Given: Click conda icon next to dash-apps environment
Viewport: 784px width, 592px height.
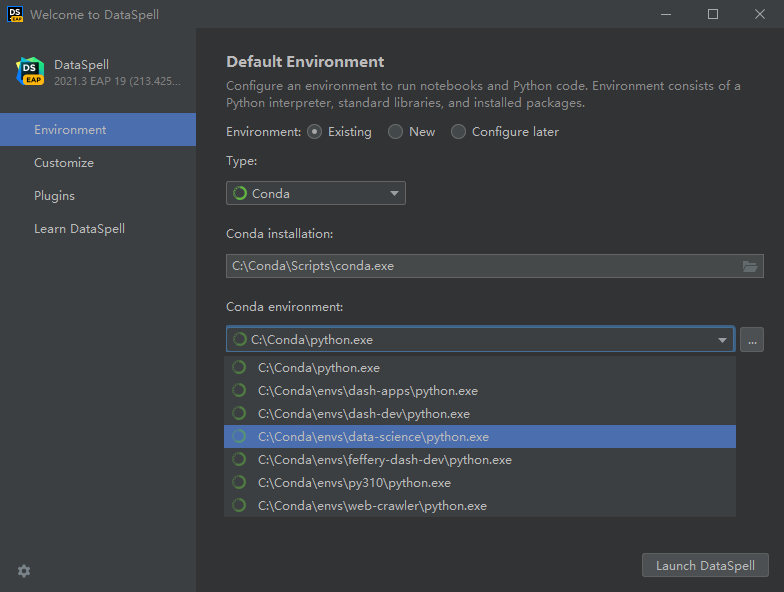Looking at the screenshot, I should (240, 391).
